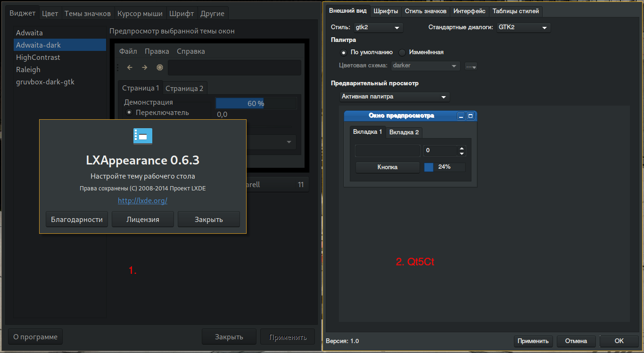Switch to the Цвет tab

pyautogui.click(x=50, y=14)
